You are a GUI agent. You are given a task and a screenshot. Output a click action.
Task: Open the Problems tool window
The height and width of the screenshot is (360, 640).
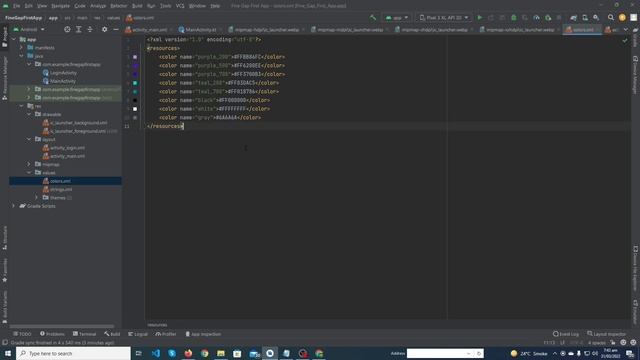[52, 334]
